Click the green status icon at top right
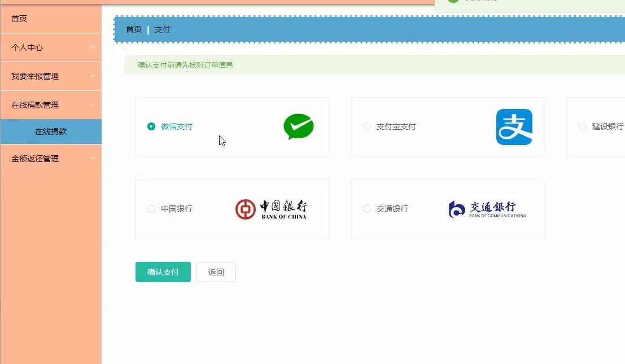625x364 pixels. (x=453, y=2)
